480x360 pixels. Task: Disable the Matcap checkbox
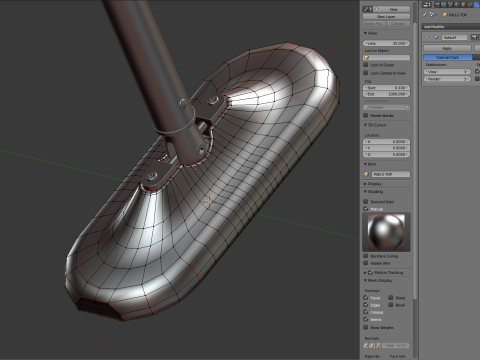[366, 209]
